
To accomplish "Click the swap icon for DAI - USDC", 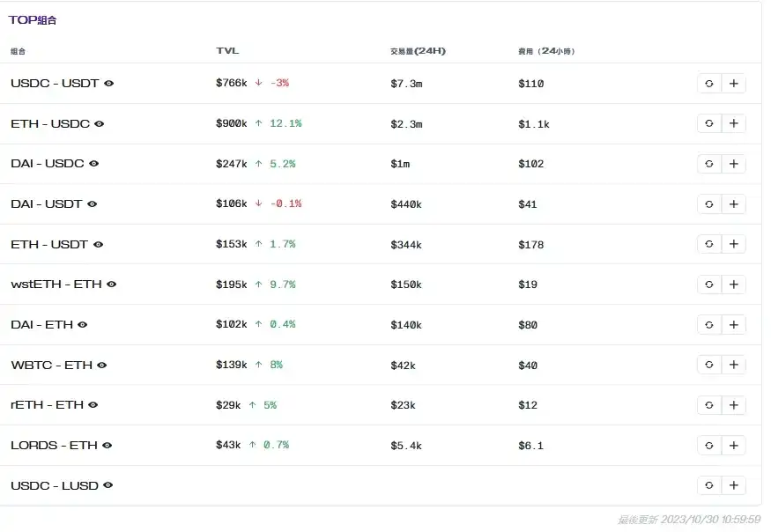I will pos(709,164).
